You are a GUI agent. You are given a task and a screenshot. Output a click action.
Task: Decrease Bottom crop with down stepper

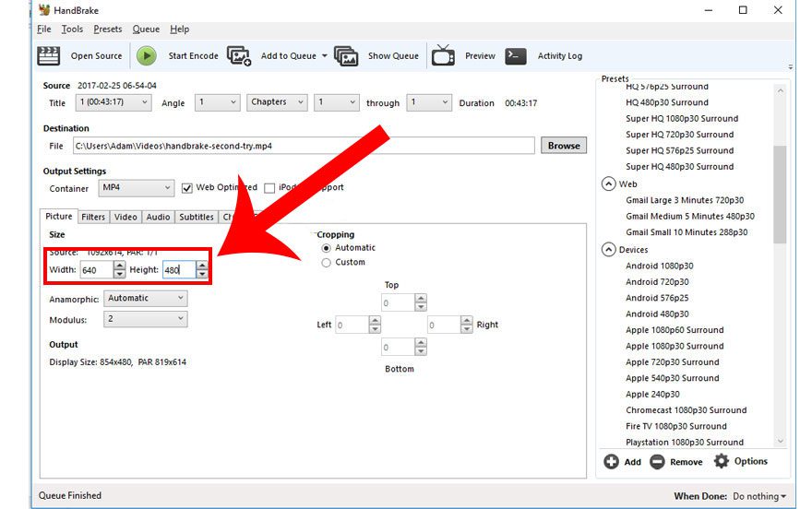coord(421,351)
